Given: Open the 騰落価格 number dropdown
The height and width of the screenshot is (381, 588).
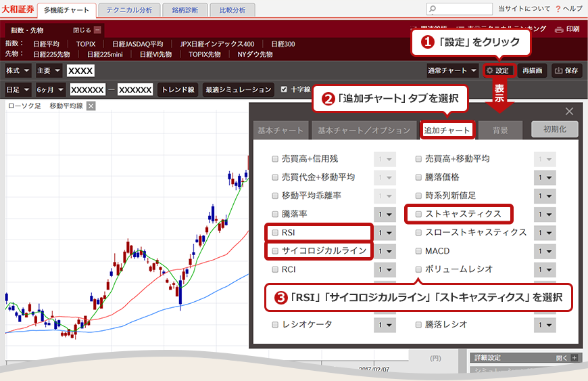Looking at the screenshot, I should click(x=545, y=177).
